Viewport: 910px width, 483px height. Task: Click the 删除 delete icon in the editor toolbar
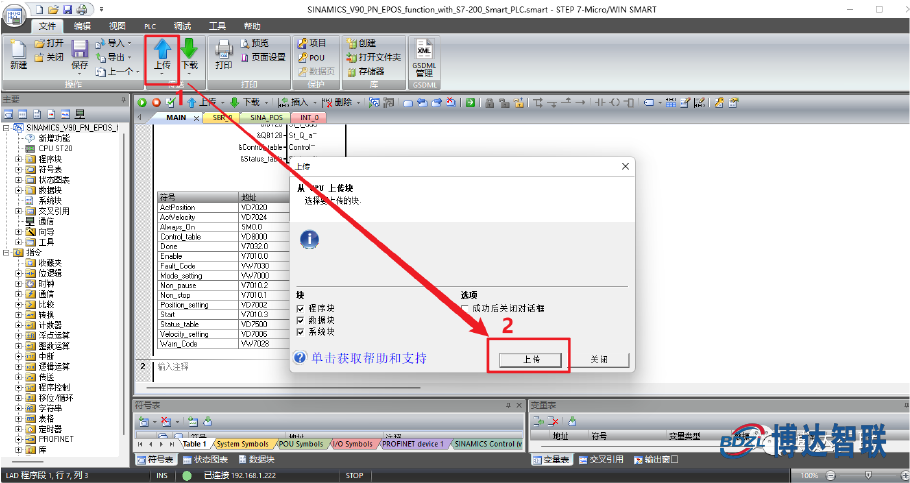328,102
